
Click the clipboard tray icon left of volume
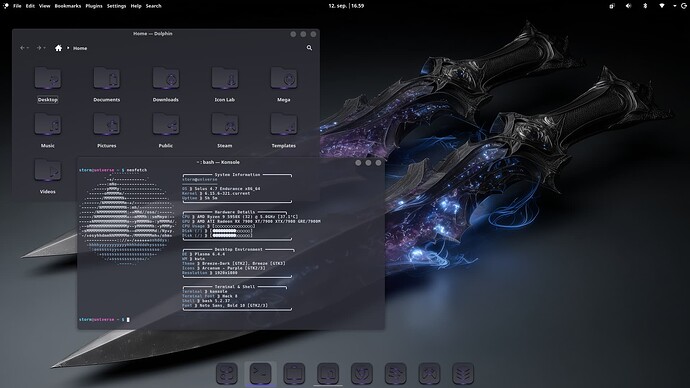pyautogui.click(x=612, y=6)
